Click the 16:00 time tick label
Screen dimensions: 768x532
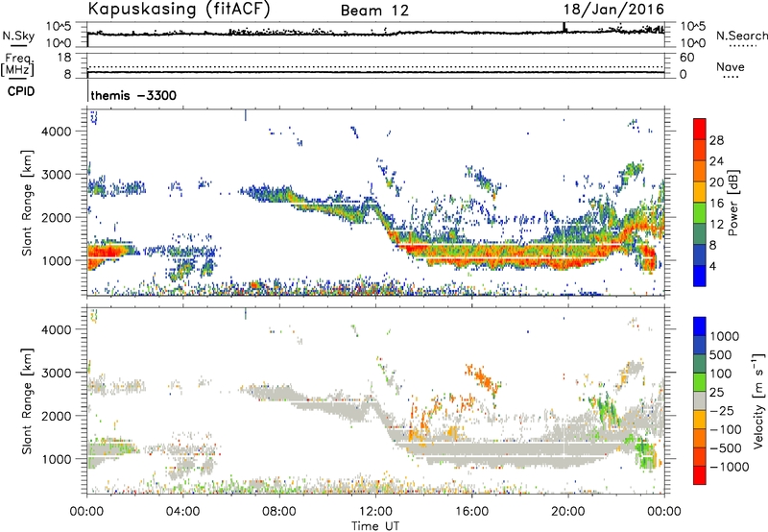click(x=471, y=512)
